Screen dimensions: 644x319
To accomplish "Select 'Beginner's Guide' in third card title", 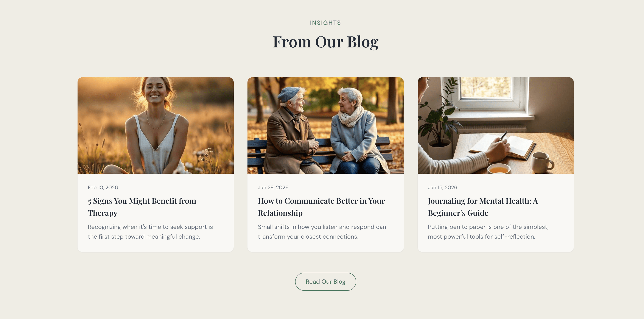I will (x=458, y=213).
